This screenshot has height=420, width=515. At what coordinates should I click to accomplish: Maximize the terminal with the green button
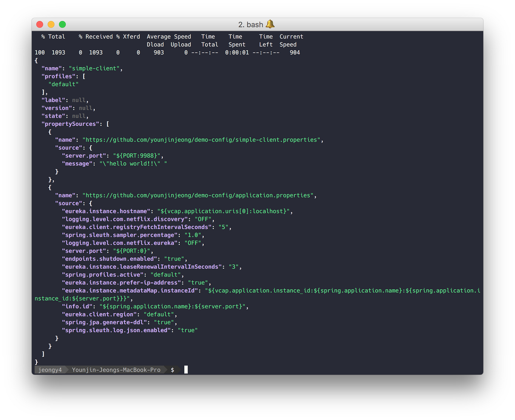click(x=62, y=24)
